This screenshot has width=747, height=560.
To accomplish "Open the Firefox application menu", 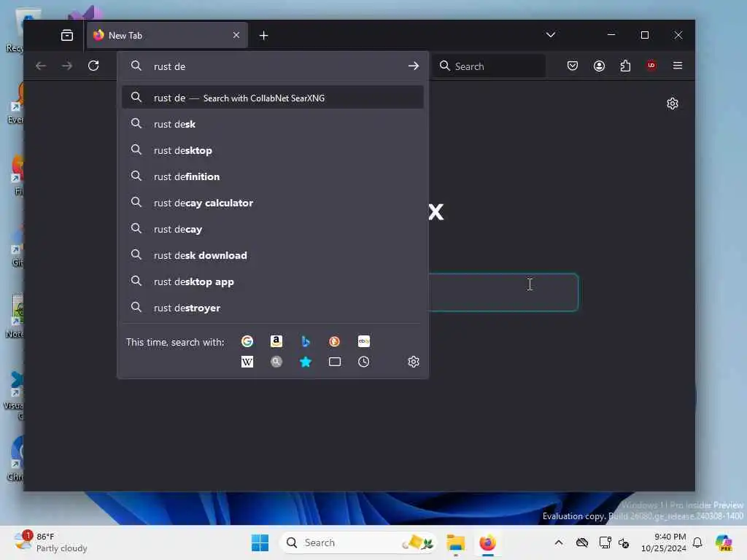I will pyautogui.click(x=678, y=66).
